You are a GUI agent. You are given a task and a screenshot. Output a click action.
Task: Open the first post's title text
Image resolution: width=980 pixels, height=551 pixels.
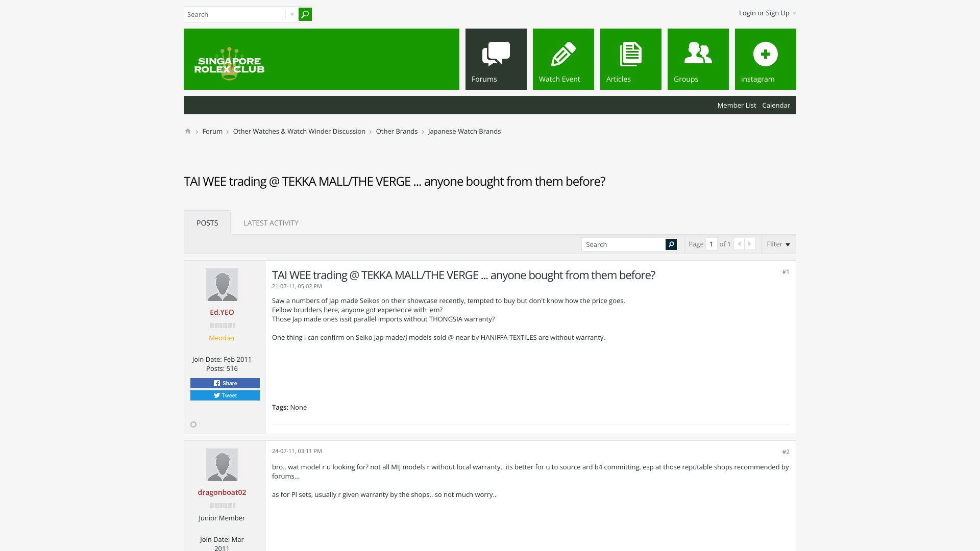point(463,275)
